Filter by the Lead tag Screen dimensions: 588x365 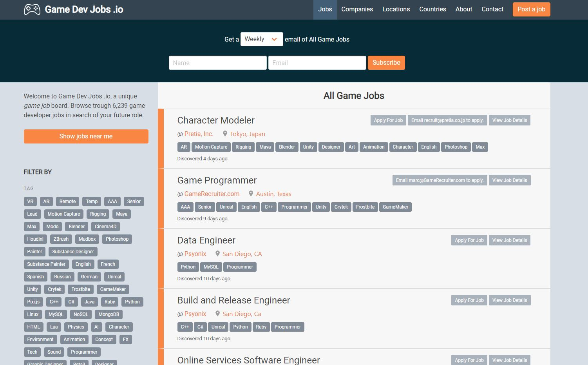coord(32,214)
